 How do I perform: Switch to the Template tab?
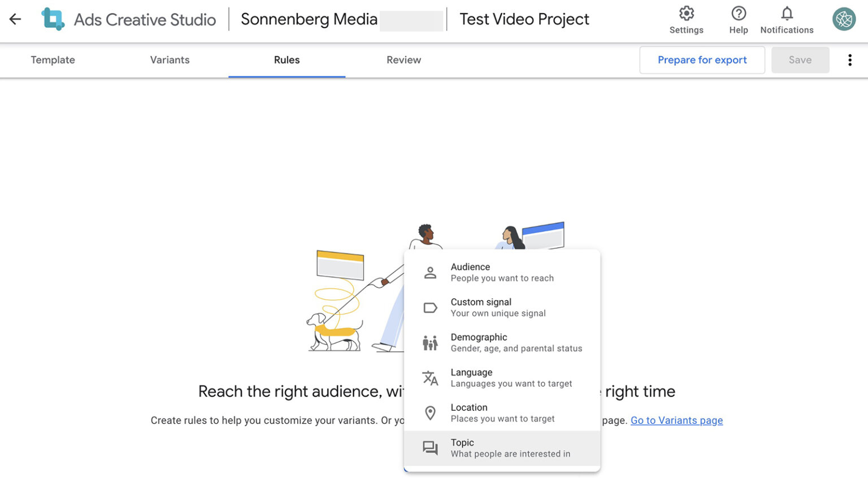(53, 59)
